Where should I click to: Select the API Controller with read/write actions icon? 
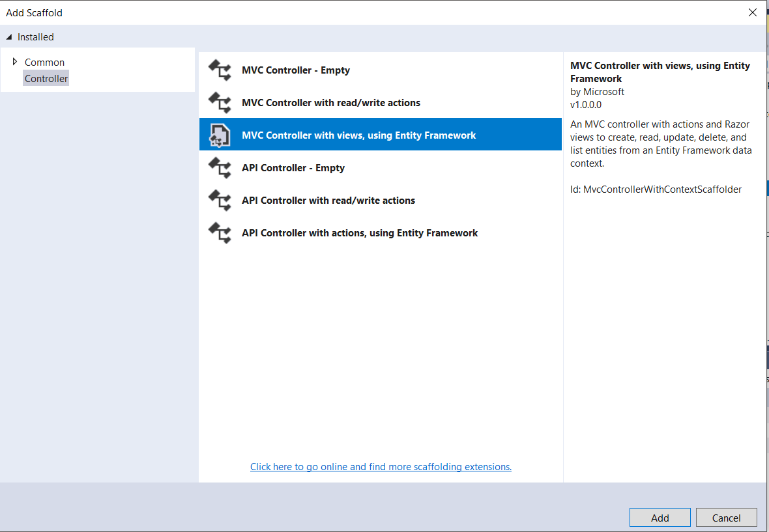tap(220, 200)
